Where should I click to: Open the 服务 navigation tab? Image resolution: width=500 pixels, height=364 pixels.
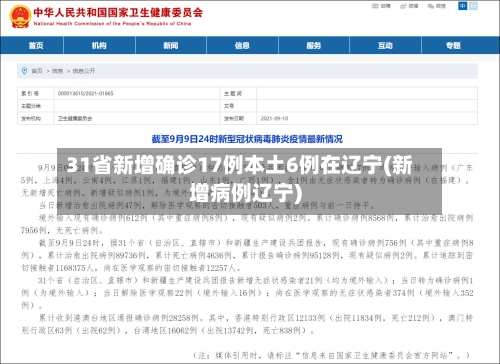[314, 45]
